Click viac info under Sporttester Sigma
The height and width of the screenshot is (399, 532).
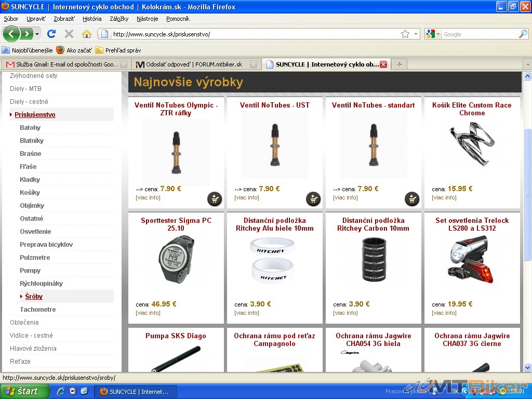pyautogui.click(x=148, y=313)
